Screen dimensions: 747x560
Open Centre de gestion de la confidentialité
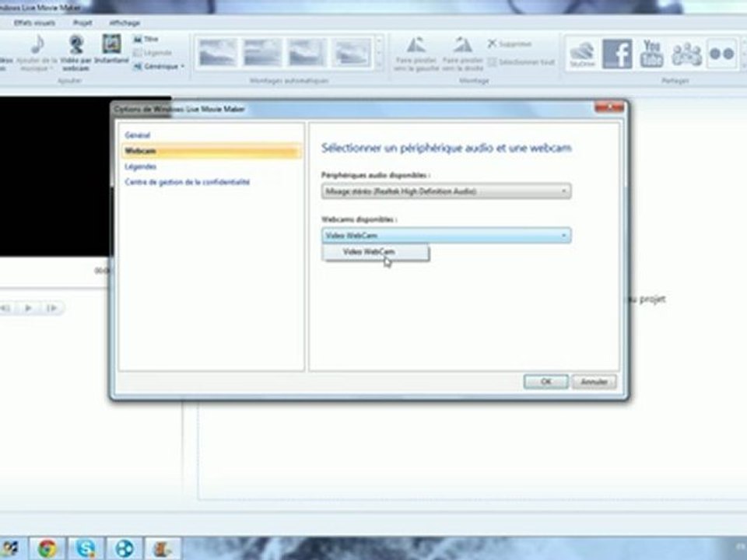click(x=188, y=182)
